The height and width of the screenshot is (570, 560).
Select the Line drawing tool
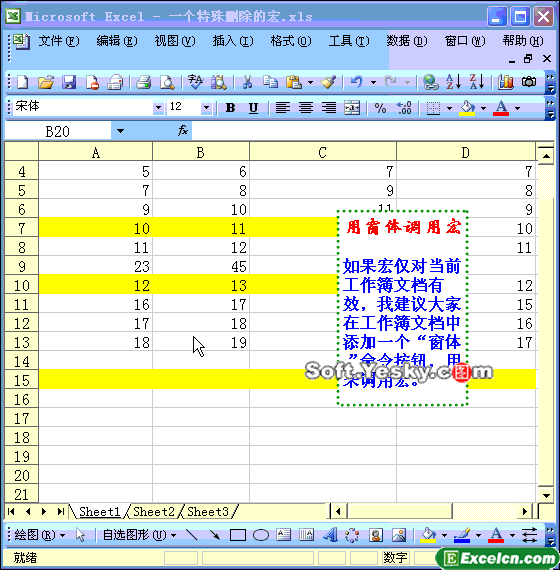(x=191, y=535)
